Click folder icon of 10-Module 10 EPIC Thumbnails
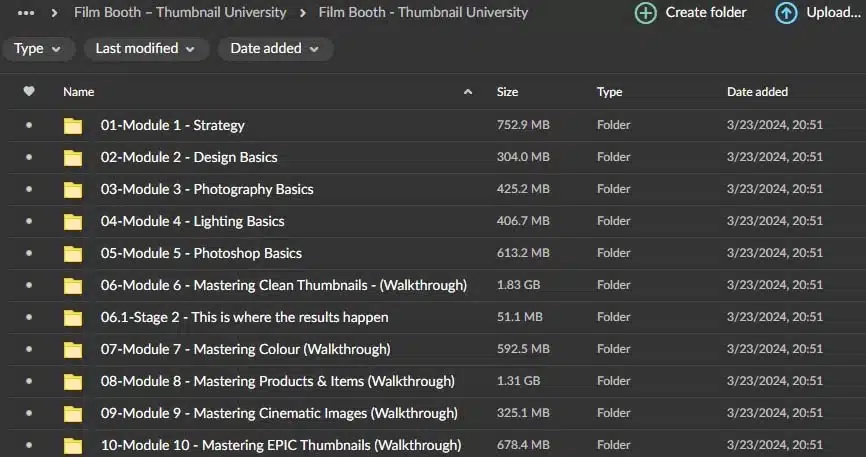 73,446
